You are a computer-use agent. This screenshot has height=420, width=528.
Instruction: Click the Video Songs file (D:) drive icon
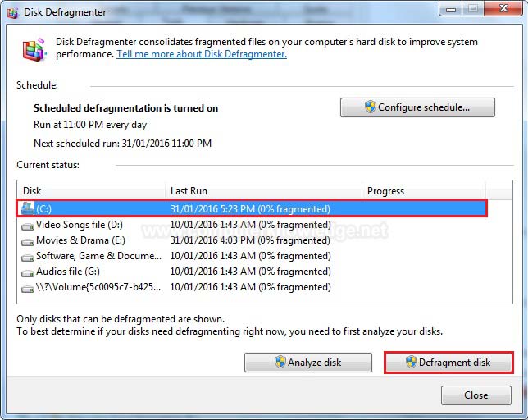[28, 226]
